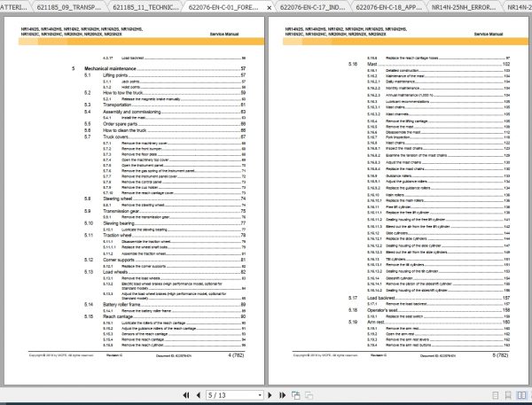Click the right page 'Service Manual' header
The width and height of the screenshot is (532, 405).
pos(489,34)
